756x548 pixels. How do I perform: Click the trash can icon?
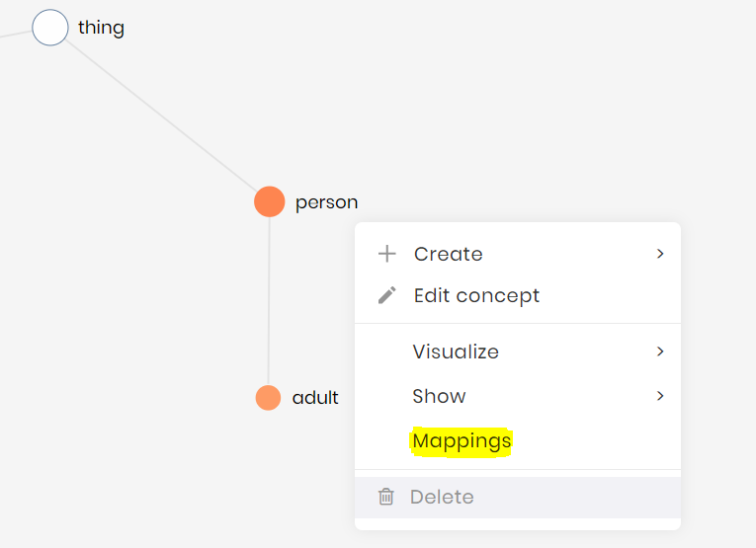(x=386, y=497)
